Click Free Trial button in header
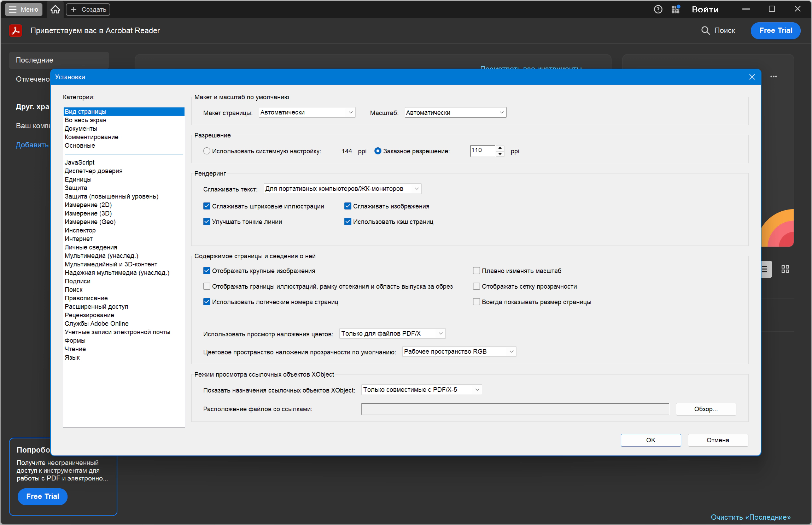This screenshot has height=525, width=812. click(x=776, y=30)
